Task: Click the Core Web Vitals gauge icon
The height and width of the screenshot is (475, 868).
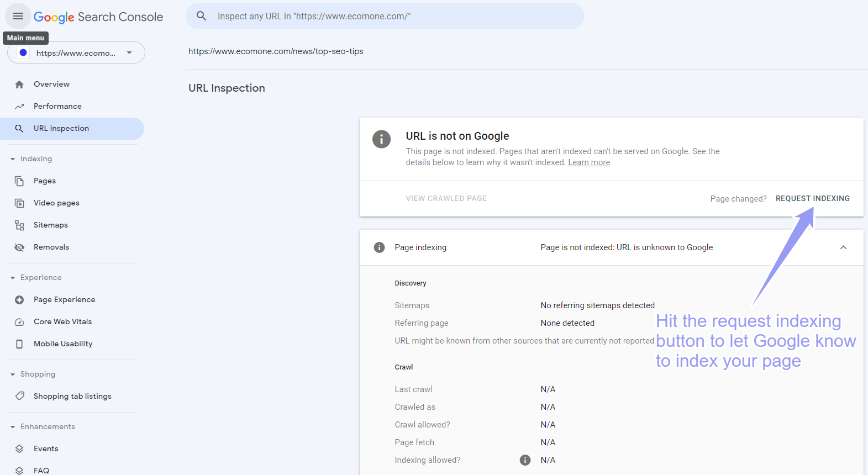Action: pos(19,322)
